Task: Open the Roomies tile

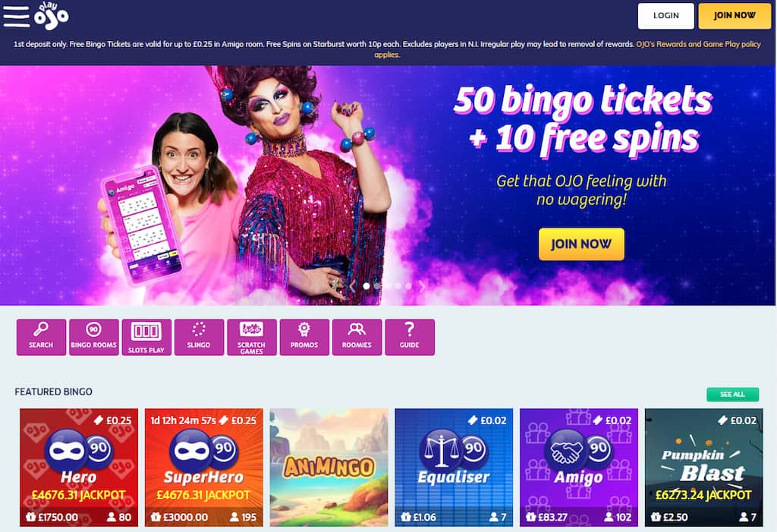Action: (357, 337)
